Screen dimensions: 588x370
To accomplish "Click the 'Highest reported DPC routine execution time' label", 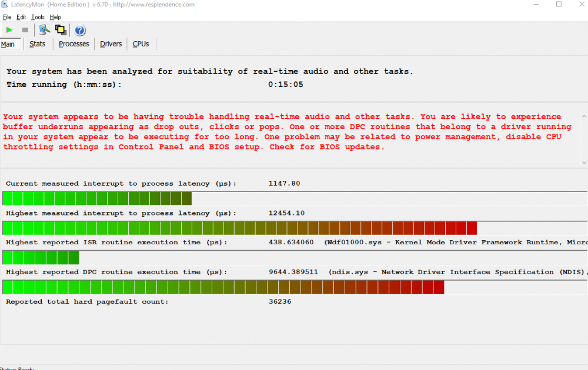I will pyautogui.click(x=116, y=272).
